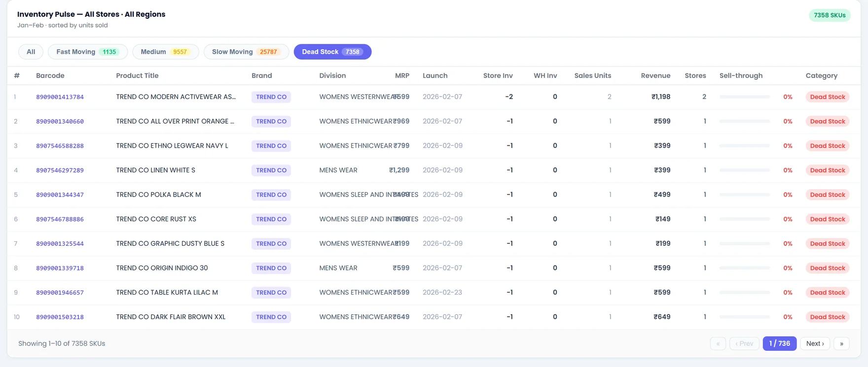Image resolution: width=868 pixels, height=367 pixels.
Task: Click TREND CO brand tag for DARK FLAIR BROWN XXL
Action: pyautogui.click(x=271, y=317)
